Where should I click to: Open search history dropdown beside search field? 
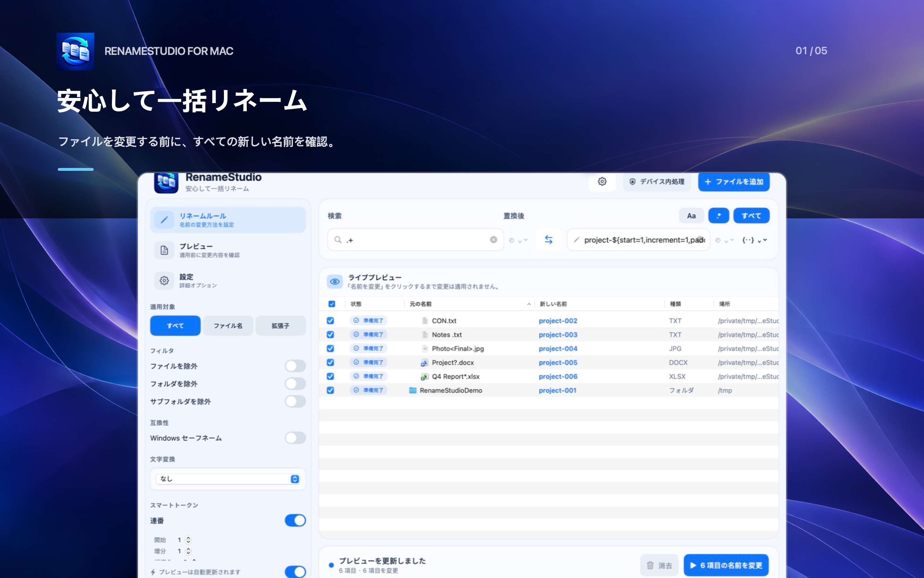coord(518,240)
